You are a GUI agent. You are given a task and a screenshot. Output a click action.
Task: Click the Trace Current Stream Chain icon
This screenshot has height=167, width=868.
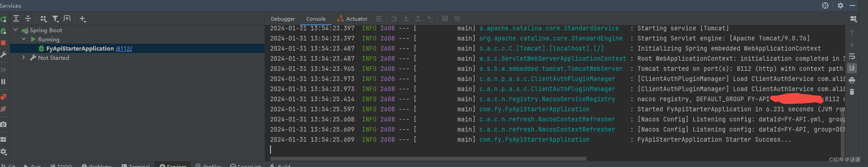click(x=457, y=18)
